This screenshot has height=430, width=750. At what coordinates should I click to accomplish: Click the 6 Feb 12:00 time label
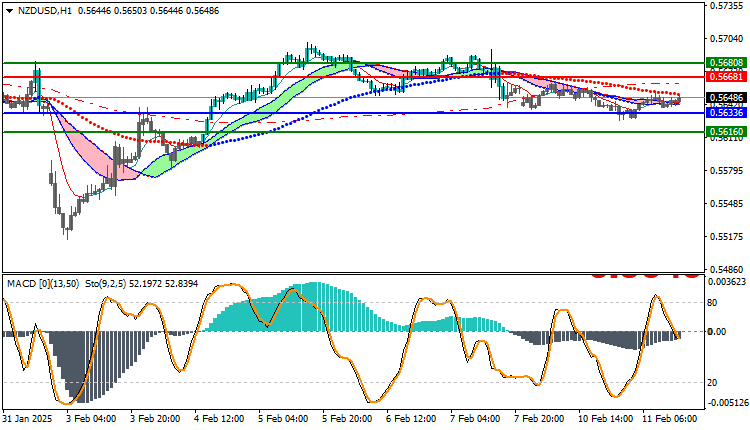click(411, 419)
